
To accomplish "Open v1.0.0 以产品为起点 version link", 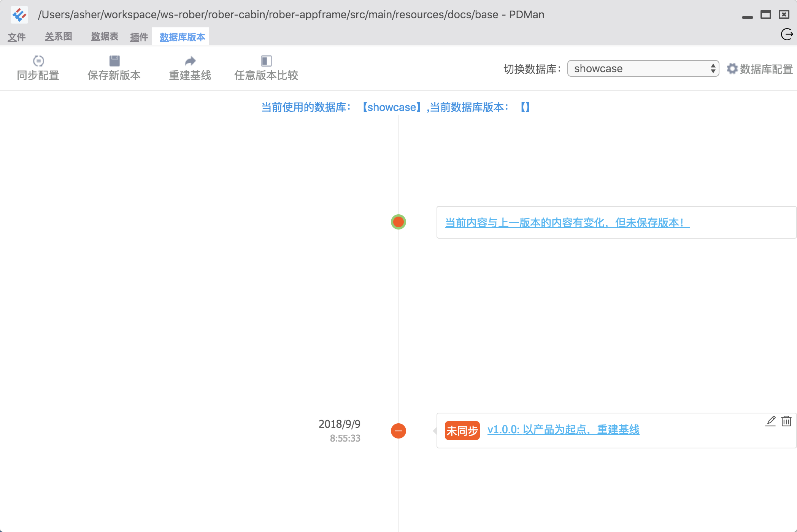I will (x=563, y=430).
